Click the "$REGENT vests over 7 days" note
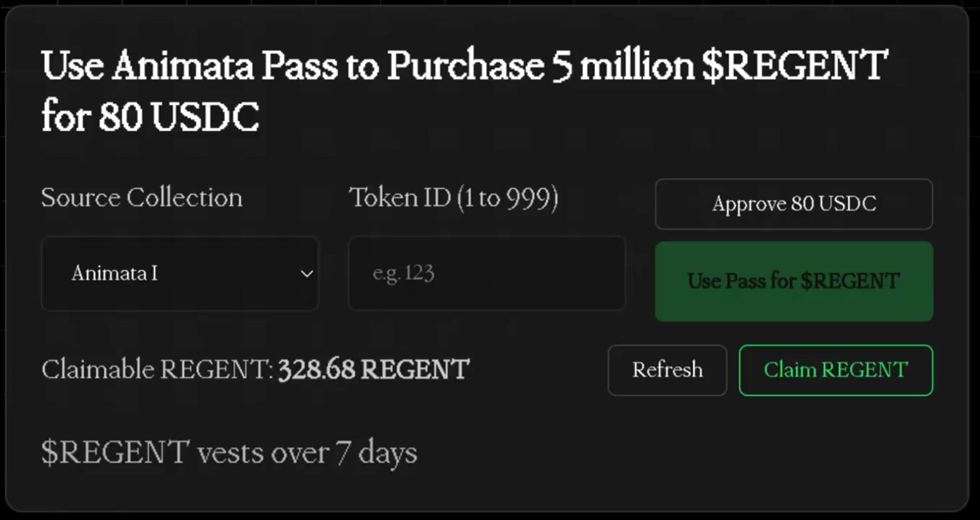This screenshot has height=520, width=980. (229, 453)
